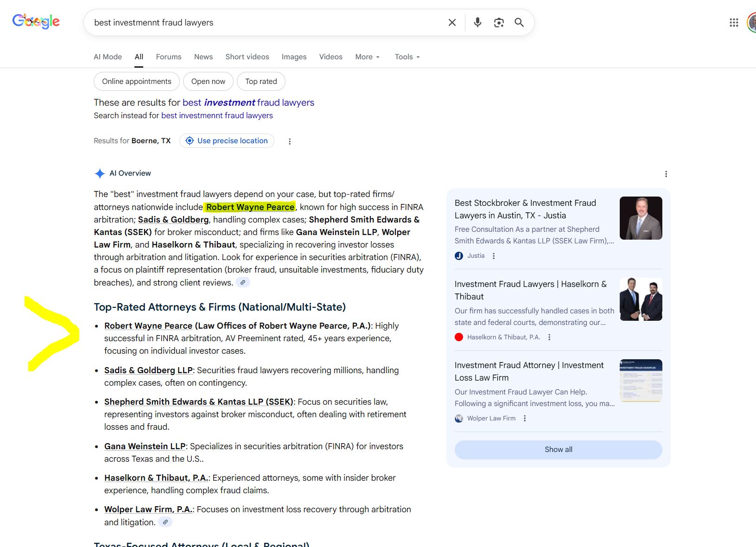The width and height of the screenshot is (756, 547).
Task: Click the source link icon after client reviews
Action: click(243, 282)
